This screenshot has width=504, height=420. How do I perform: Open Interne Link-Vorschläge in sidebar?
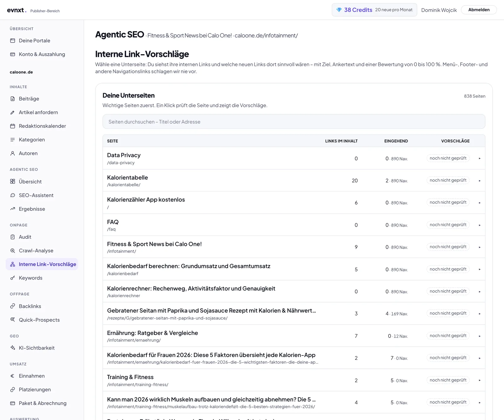click(42, 264)
